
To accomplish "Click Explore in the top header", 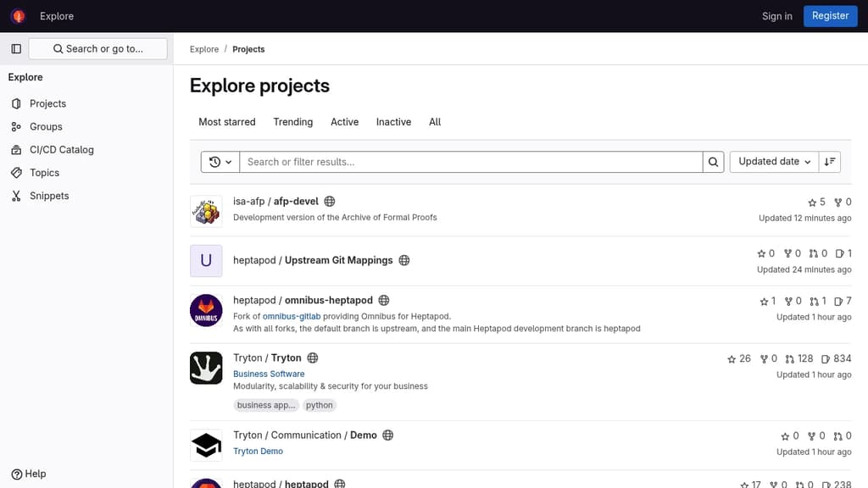I will pyautogui.click(x=57, y=16).
